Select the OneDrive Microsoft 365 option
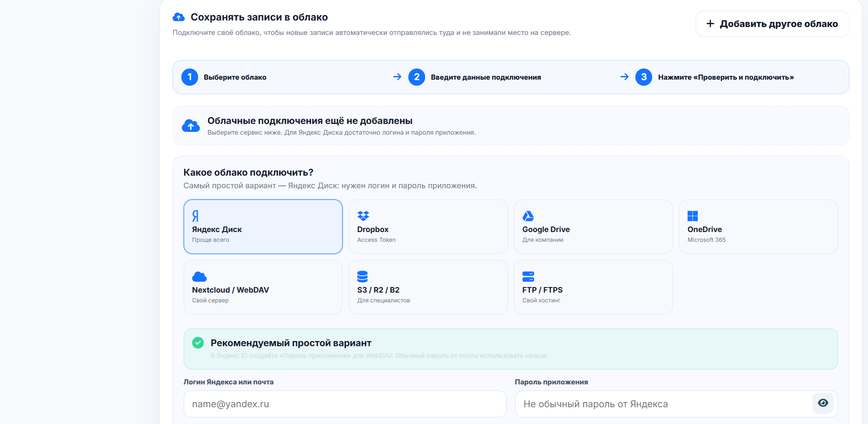Image resolution: width=868 pixels, height=424 pixels. tap(758, 226)
